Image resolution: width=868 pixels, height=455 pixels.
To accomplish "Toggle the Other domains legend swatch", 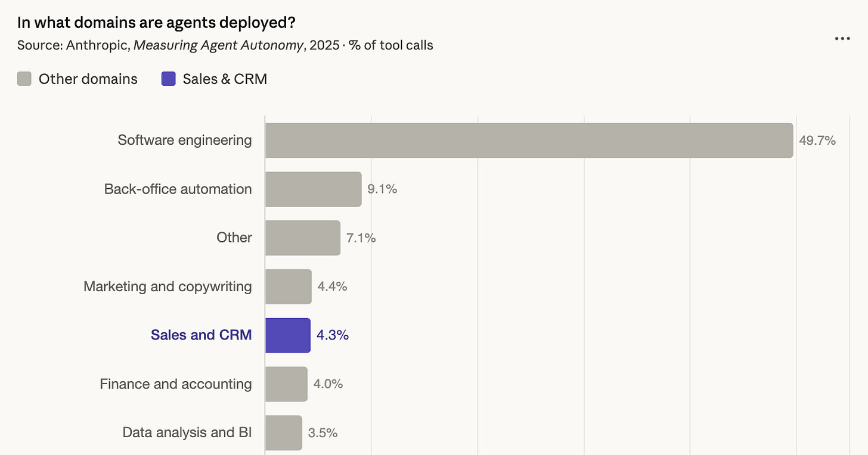I will pyautogui.click(x=24, y=79).
